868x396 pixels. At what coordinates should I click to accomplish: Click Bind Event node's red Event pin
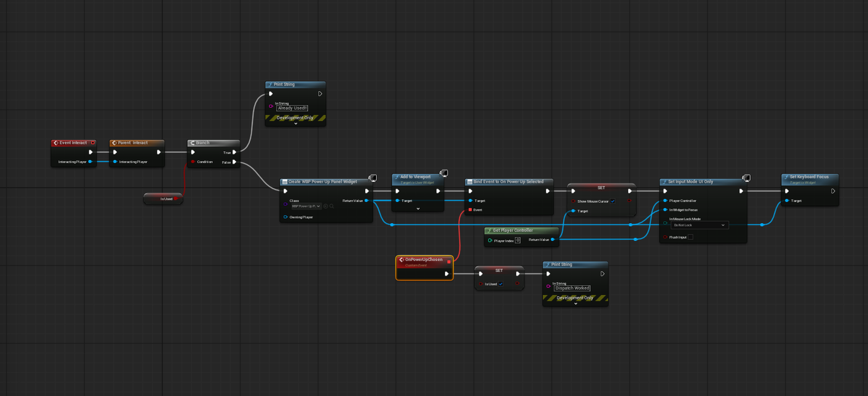point(470,209)
